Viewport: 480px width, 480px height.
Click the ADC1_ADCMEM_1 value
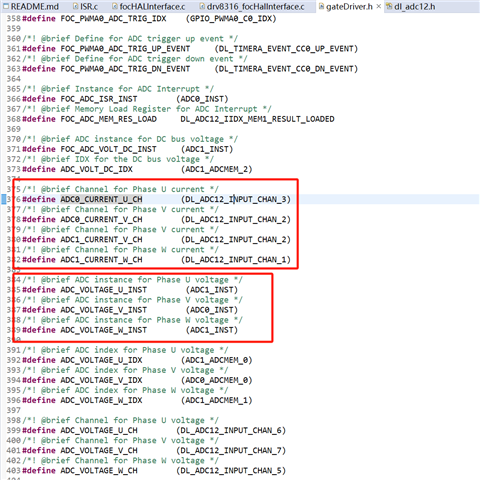click(217, 400)
